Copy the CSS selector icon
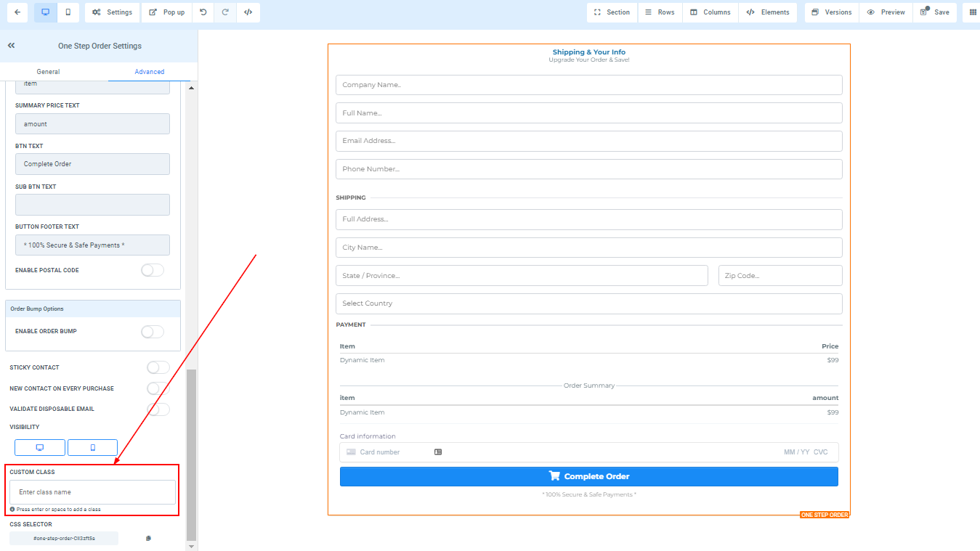Viewport: 980px width, 551px height. pyautogui.click(x=148, y=539)
